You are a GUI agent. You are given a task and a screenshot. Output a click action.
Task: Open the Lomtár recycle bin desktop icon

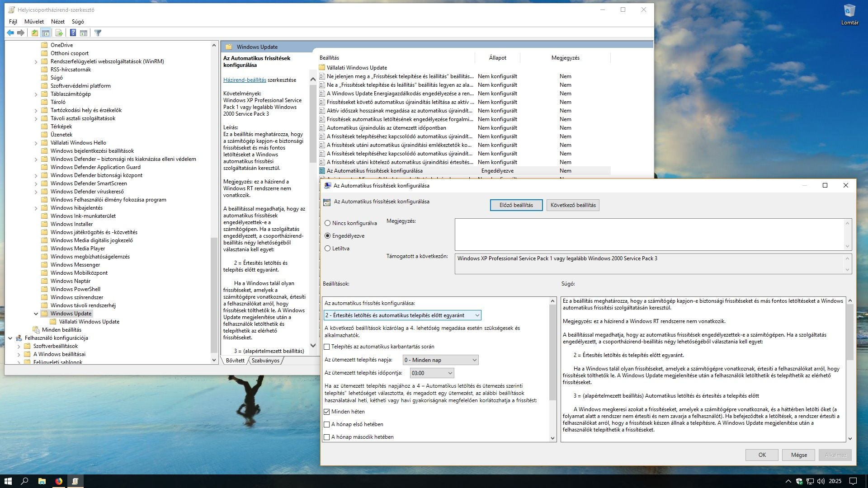point(849,14)
